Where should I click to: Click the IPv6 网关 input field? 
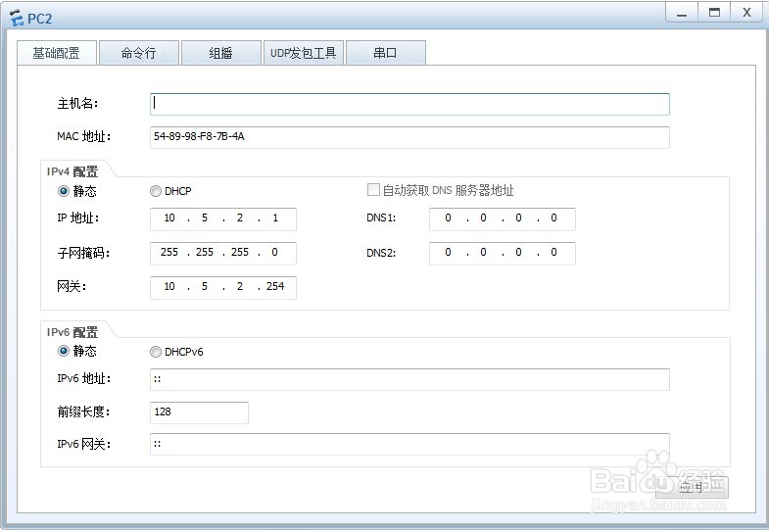coord(409,444)
